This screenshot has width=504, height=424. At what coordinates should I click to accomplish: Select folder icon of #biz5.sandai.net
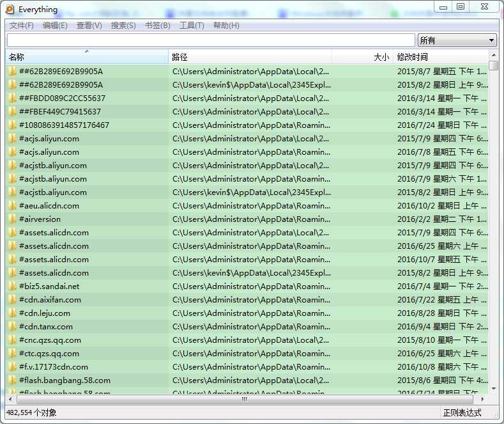(x=12, y=286)
